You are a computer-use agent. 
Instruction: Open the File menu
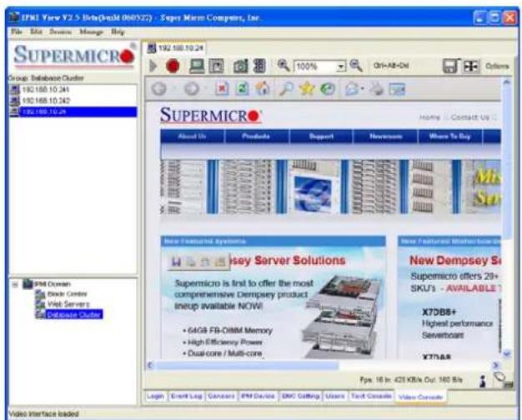pyautogui.click(x=17, y=32)
